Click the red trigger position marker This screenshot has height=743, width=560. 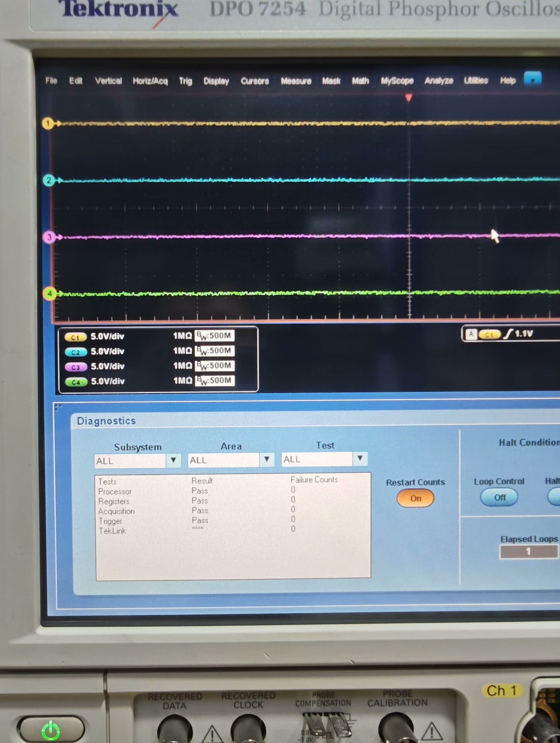[x=408, y=98]
